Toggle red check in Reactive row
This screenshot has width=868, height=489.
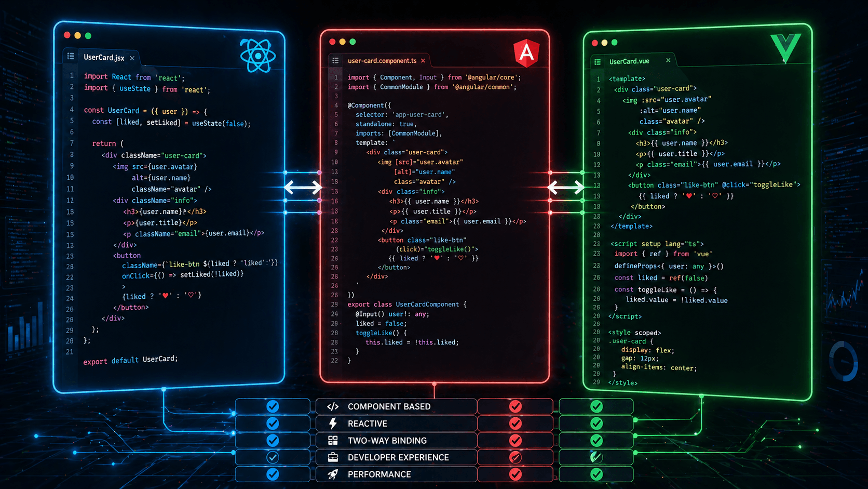515,424
